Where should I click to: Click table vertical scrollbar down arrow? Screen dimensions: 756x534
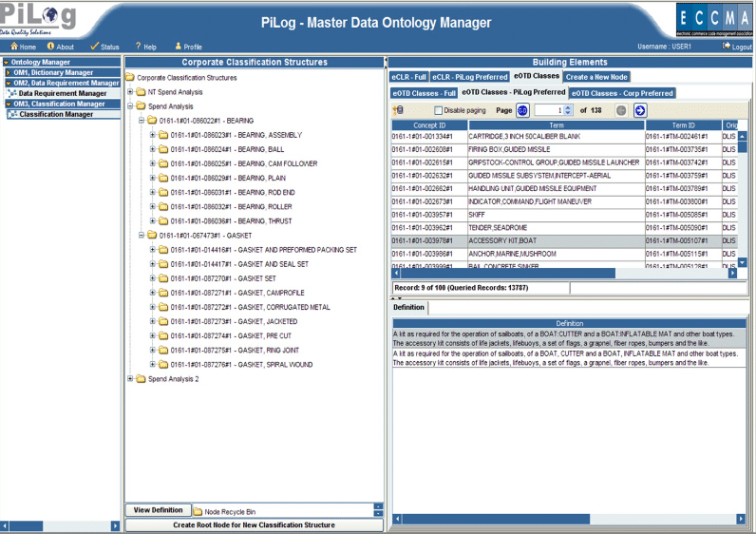tap(743, 262)
